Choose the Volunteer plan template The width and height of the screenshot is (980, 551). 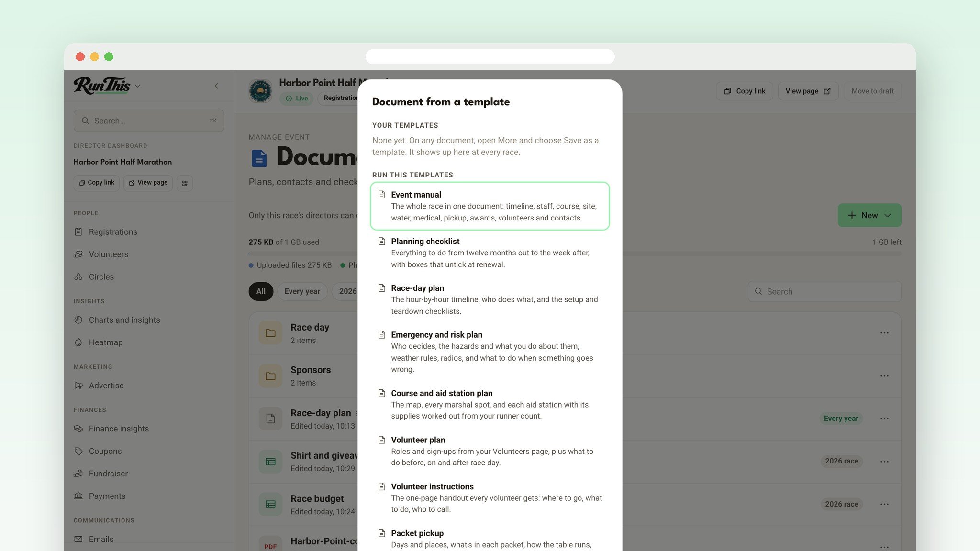pos(490,451)
